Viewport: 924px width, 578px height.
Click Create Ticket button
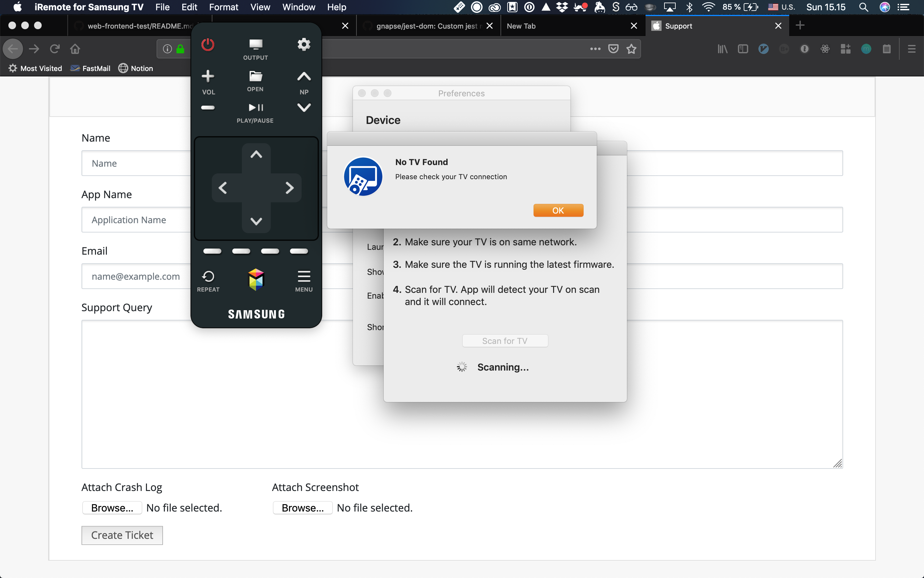[122, 535]
